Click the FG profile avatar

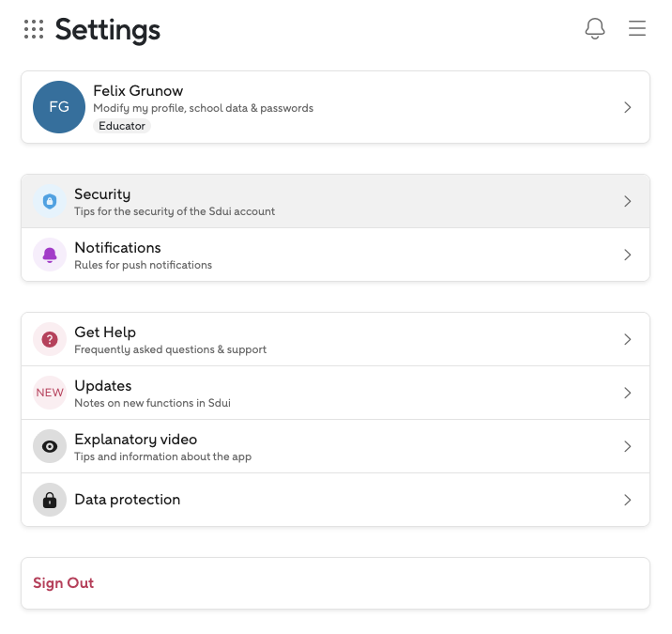pos(59,107)
